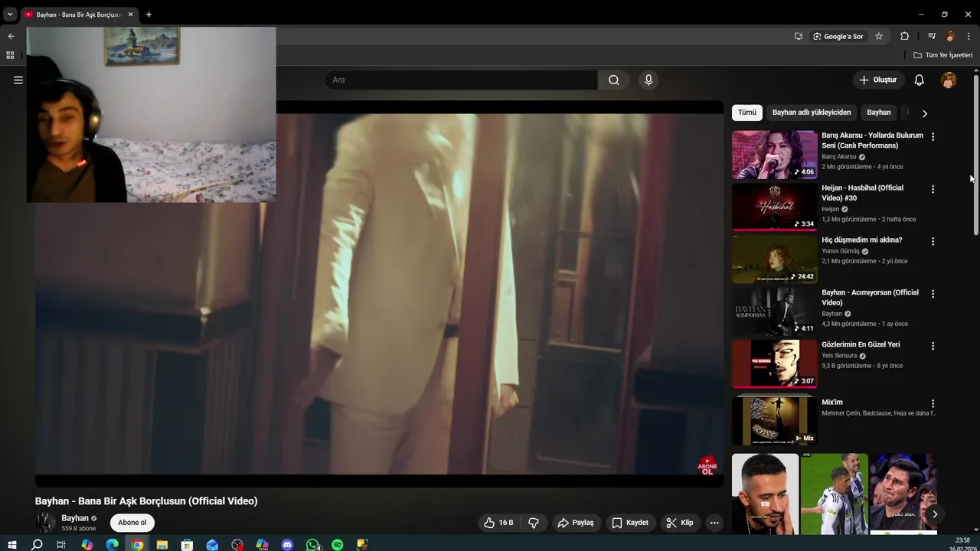Open the Bayhan channel name link

point(75,518)
